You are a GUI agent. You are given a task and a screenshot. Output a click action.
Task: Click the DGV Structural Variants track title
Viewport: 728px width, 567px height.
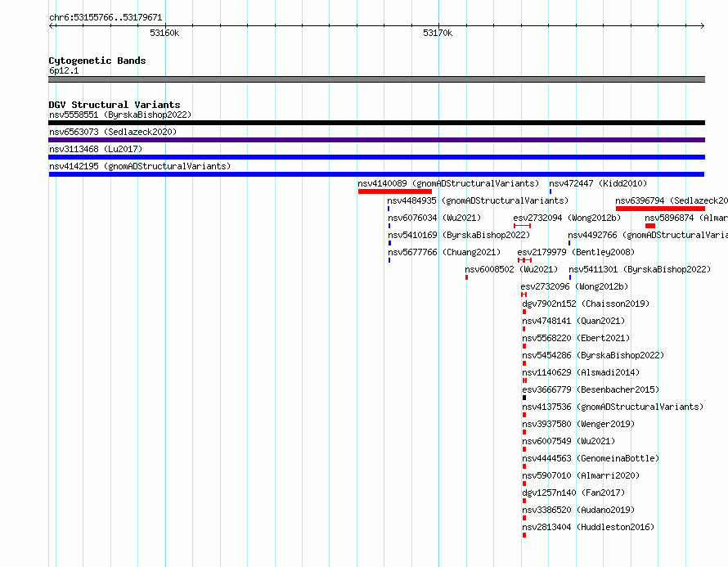coord(115,105)
